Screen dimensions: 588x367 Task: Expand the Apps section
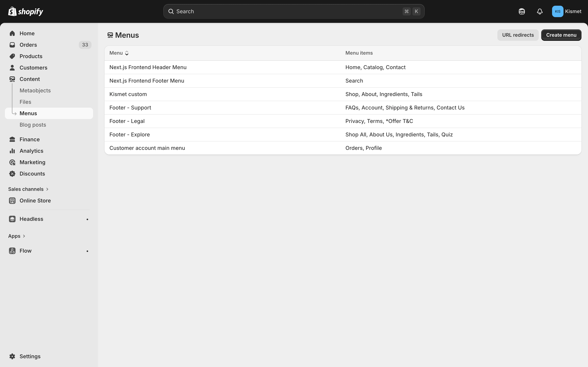(x=17, y=236)
